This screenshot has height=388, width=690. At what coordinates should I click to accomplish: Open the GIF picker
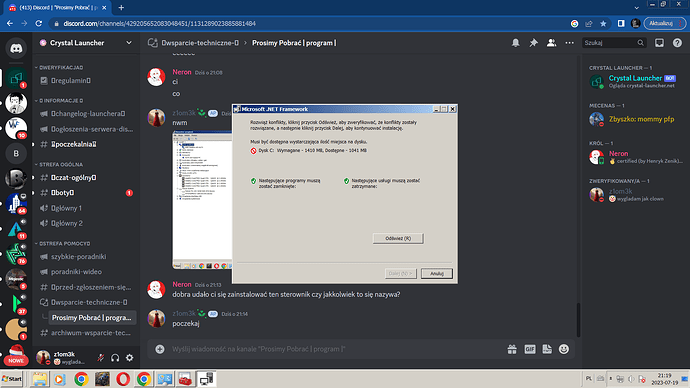pos(530,349)
